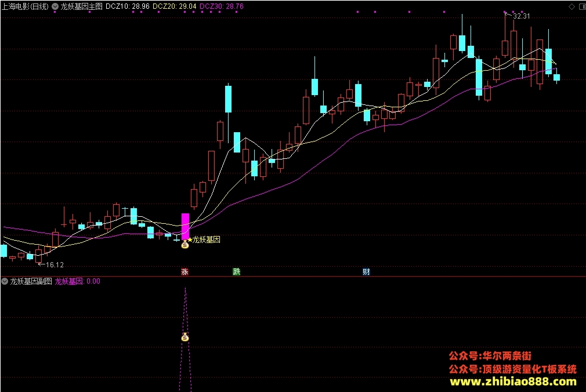
Task: Click the diamond icon in the top-right corner
Action: coord(571,6)
